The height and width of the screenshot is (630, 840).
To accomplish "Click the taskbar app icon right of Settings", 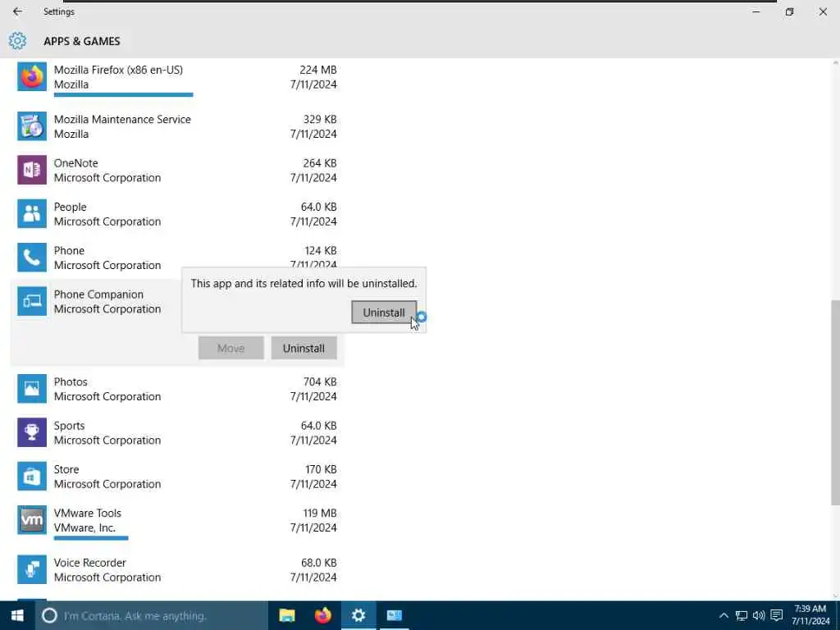I will pos(395,615).
